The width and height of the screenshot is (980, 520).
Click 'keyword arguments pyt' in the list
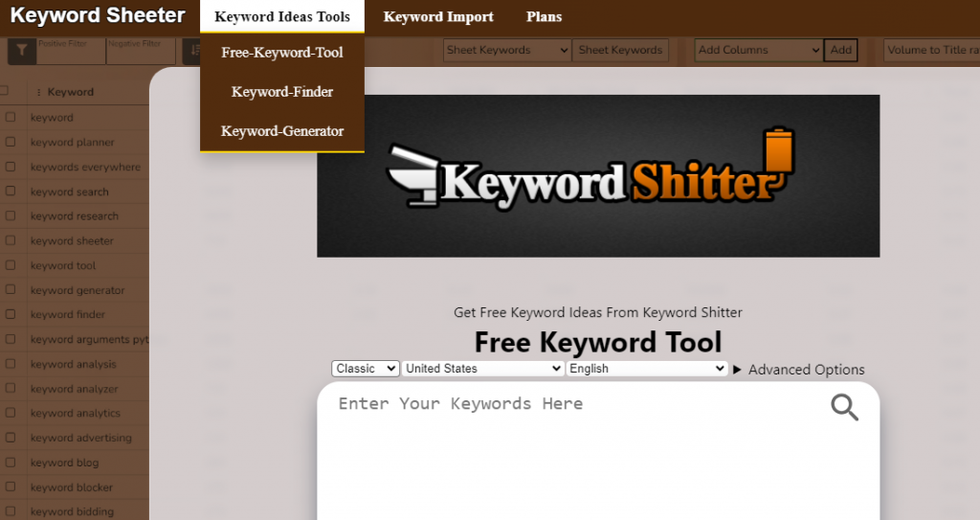coord(89,339)
